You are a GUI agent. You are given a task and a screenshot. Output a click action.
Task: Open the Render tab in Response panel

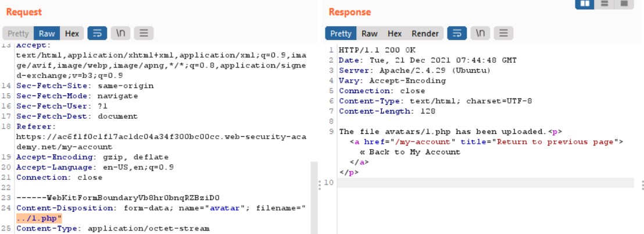[x=425, y=33]
